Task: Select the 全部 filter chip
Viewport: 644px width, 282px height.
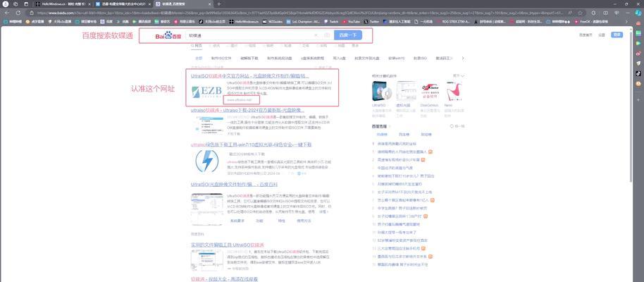Action: click(199, 59)
